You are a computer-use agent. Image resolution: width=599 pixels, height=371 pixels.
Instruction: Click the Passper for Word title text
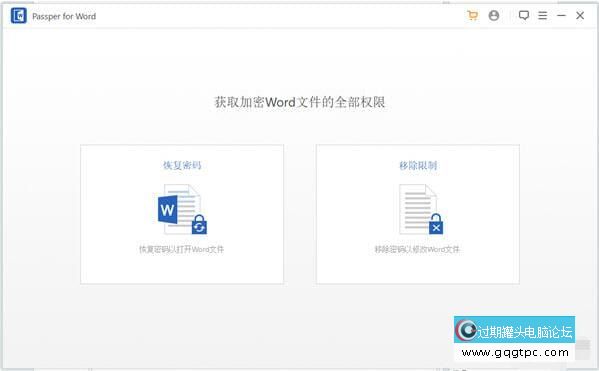(x=64, y=16)
